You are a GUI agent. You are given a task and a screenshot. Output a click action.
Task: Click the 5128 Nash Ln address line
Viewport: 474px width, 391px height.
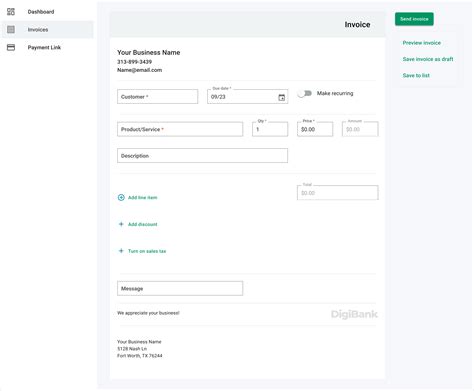click(132, 349)
